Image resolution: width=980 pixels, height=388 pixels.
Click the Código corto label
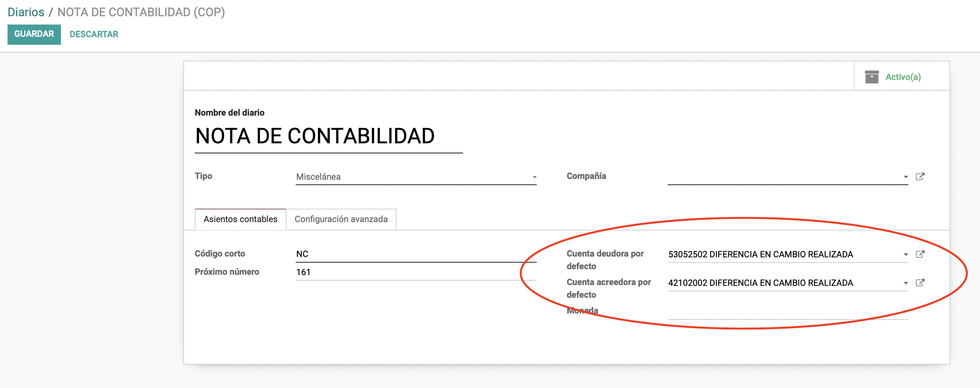coord(220,254)
